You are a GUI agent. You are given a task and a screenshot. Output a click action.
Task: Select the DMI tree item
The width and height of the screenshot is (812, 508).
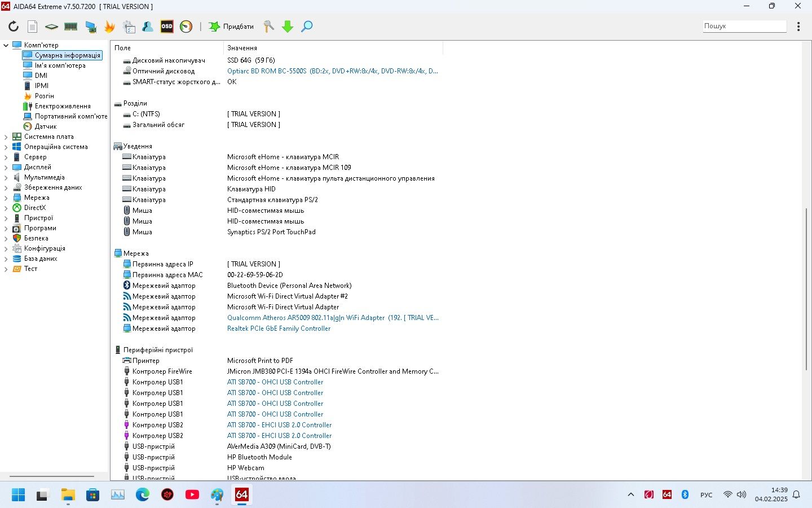tap(41, 76)
